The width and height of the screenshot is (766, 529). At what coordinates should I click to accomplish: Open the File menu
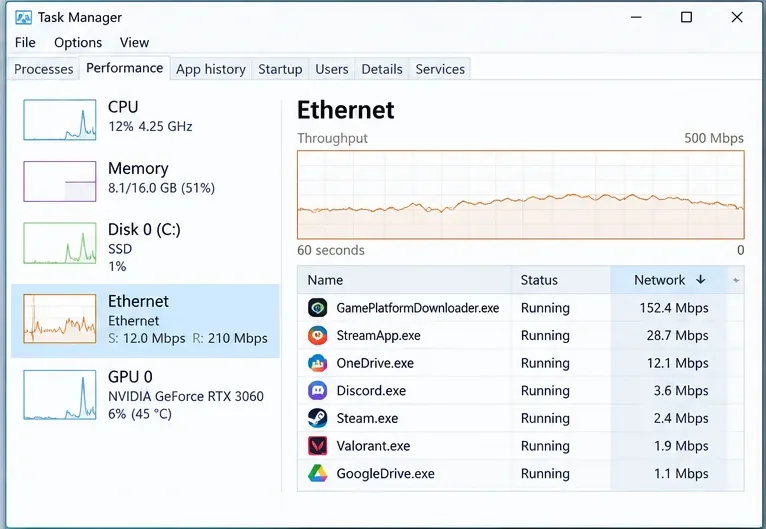(25, 42)
